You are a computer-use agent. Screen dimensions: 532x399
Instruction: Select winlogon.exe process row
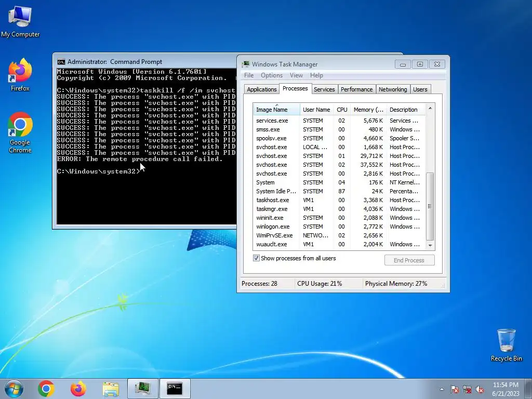point(339,227)
